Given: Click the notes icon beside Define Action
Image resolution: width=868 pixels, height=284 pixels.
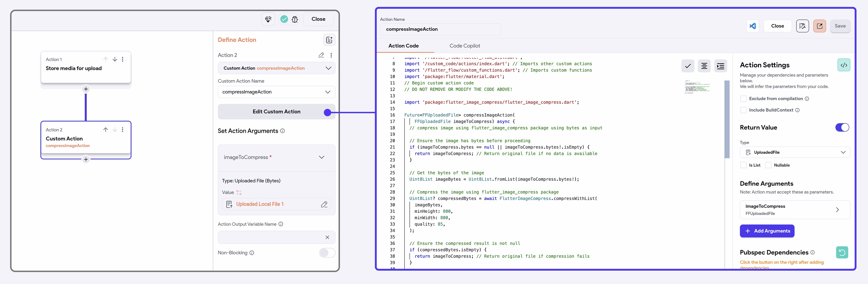Looking at the screenshot, I should (x=329, y=40).
